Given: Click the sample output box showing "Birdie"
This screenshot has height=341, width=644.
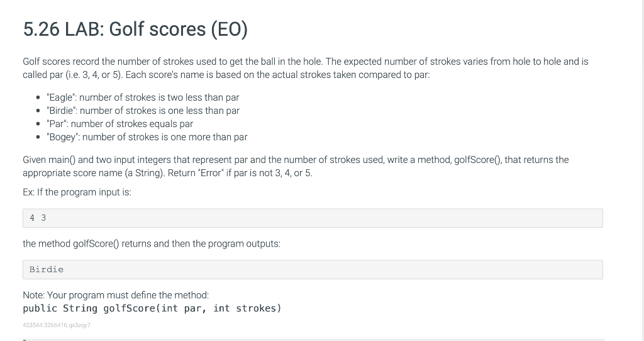Looking at the screenshot, I should tap(313, 269).
